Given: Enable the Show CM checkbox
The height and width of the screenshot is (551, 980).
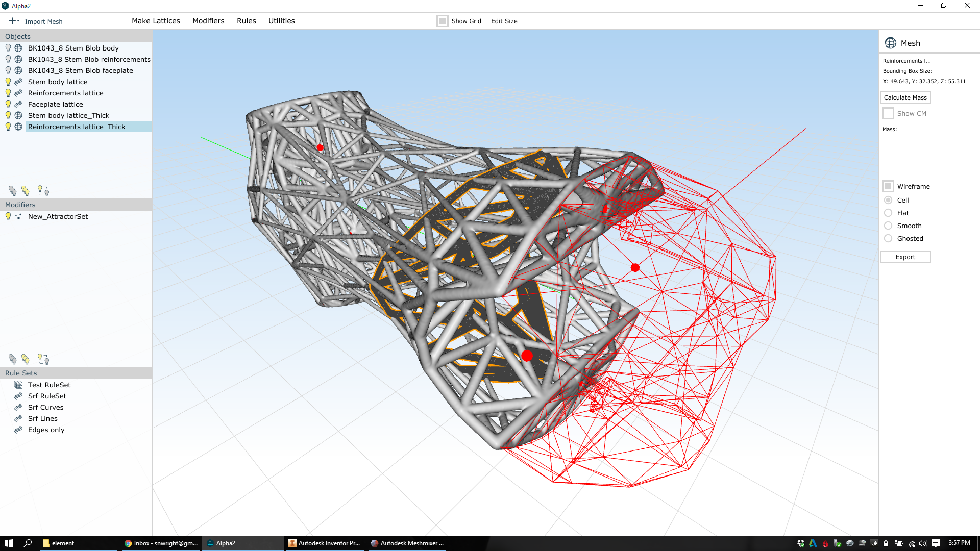Looking at the screenshot, I should click(888, 113).
